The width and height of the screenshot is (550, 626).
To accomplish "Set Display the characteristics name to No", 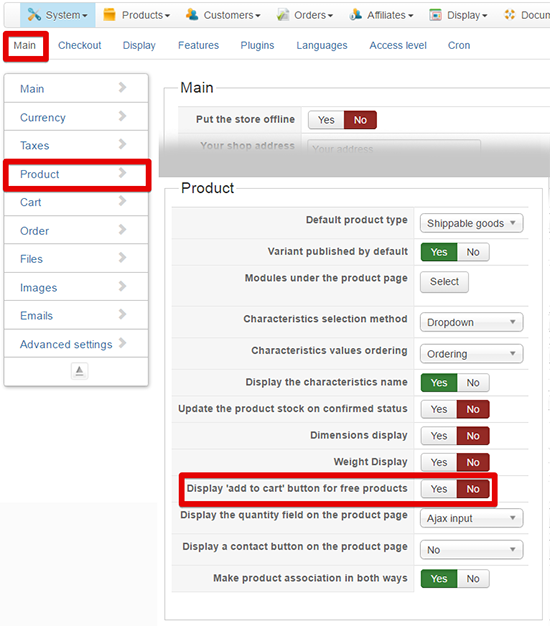I will (473, 382).
